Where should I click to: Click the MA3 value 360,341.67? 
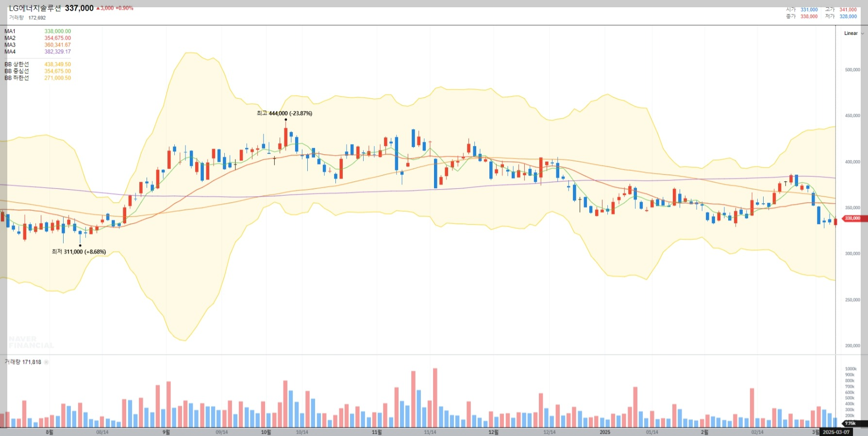(57, 45)
